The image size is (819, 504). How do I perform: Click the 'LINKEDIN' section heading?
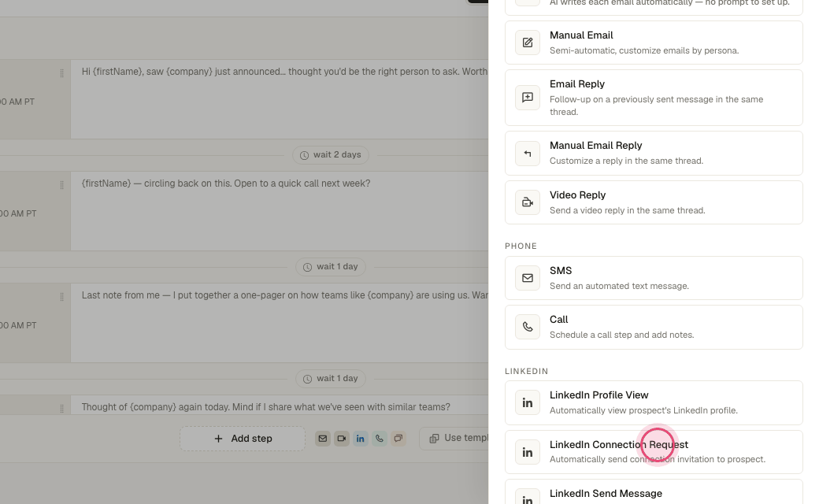click(x=527, y=372)
